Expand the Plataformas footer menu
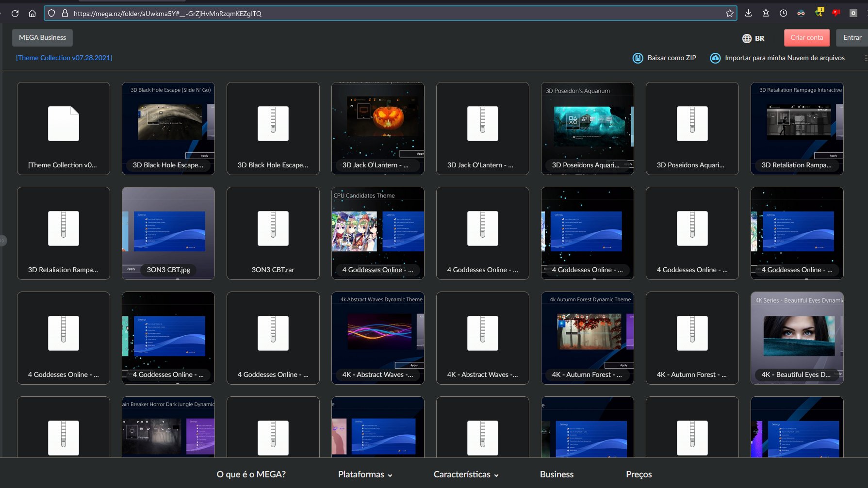The height and width of the screenshot is (488, 868). [365, 474]
